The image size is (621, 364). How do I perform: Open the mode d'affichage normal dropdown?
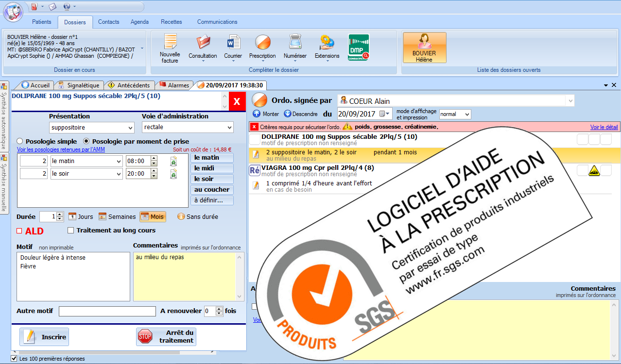[455, 114]
